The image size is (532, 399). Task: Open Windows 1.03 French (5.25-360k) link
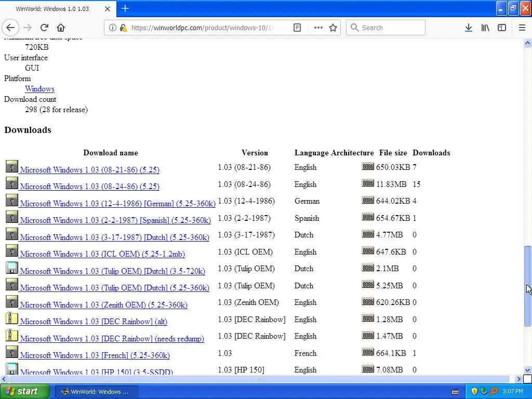tap(95, 355)
